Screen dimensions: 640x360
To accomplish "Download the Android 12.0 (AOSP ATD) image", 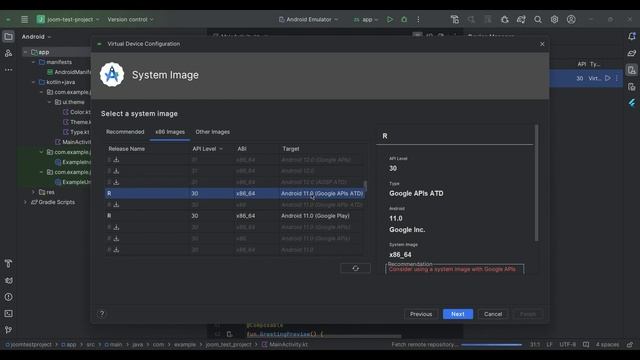I will [x=116, y=182].
